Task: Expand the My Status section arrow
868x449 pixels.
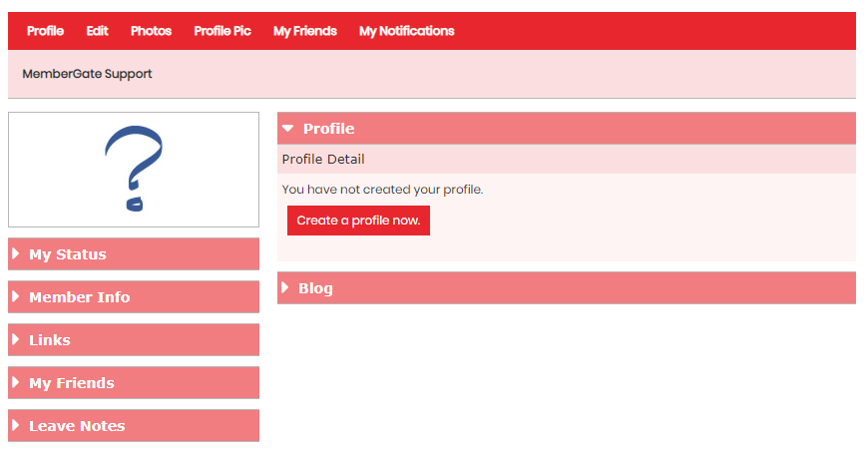Action: [16, 253]
